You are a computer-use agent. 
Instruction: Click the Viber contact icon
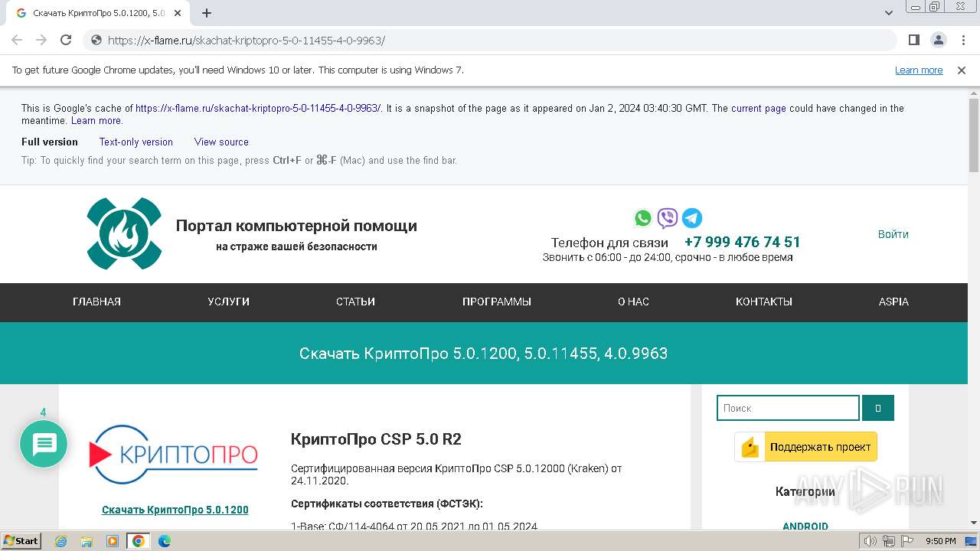coord(668,218)
